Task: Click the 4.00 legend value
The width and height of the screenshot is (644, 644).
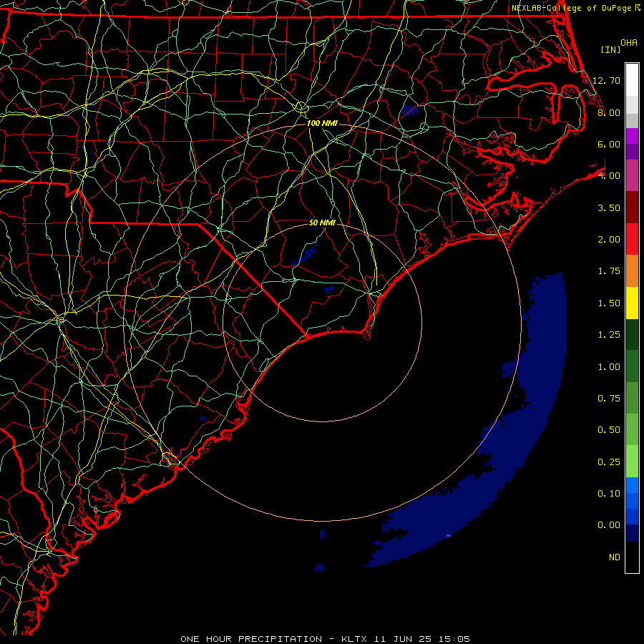Action: [609, 176]
